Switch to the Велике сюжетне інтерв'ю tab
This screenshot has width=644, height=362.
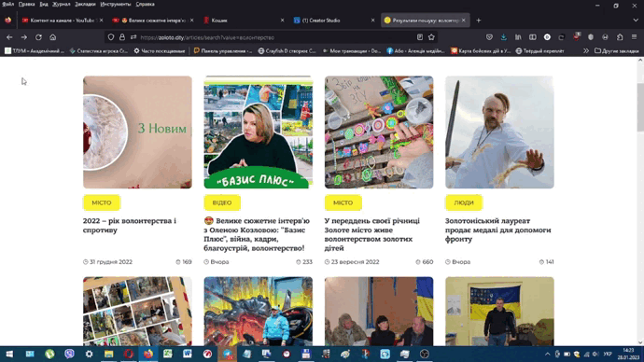(x=153, y=21)
